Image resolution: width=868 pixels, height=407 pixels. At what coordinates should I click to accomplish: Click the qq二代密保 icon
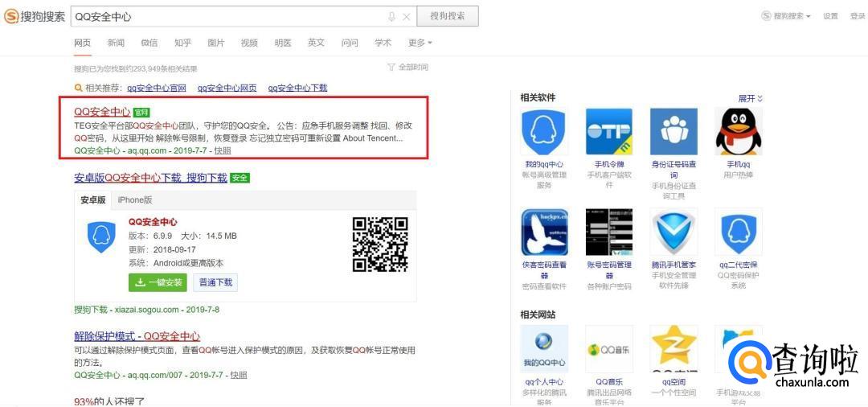click(739, 232)
